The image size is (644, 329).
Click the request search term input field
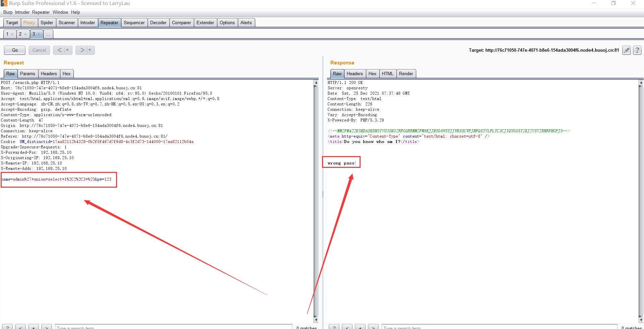pos(173,327)
